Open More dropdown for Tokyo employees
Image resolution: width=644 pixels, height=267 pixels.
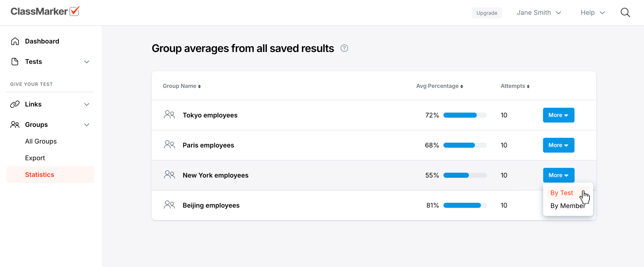pos(558,115)
